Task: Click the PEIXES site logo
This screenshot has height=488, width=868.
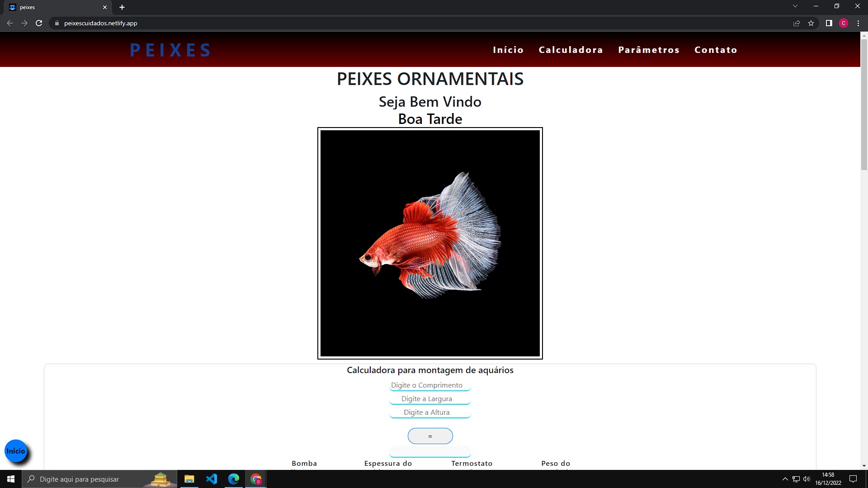Action: click(170, 50)
